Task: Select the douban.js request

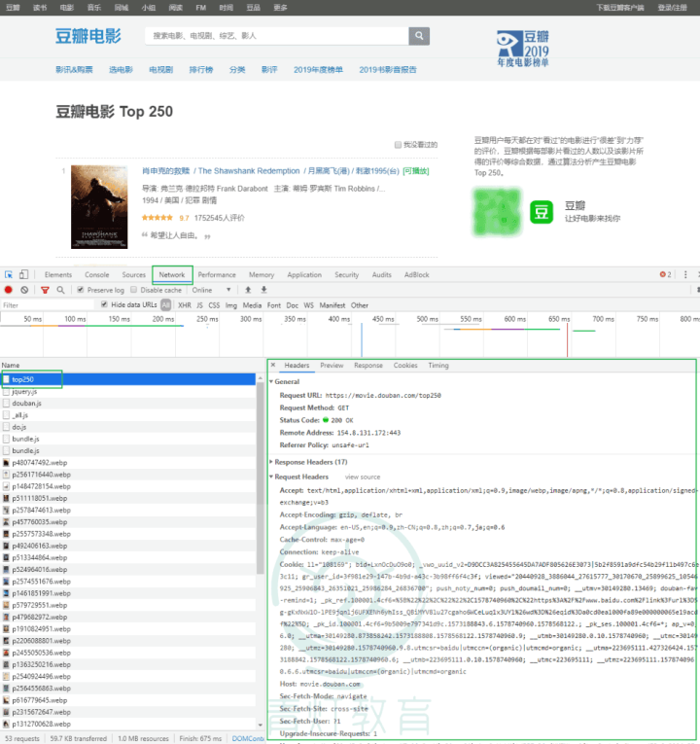Action: [128, 404]
